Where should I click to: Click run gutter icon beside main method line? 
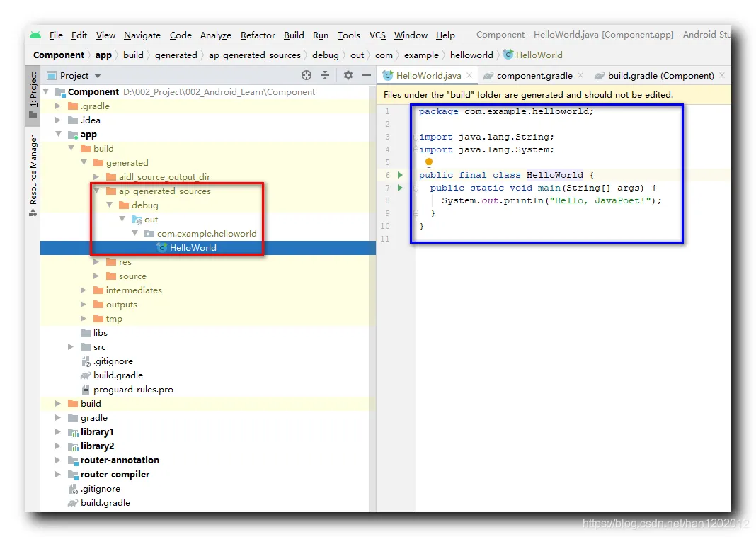[x=400, y=188]
